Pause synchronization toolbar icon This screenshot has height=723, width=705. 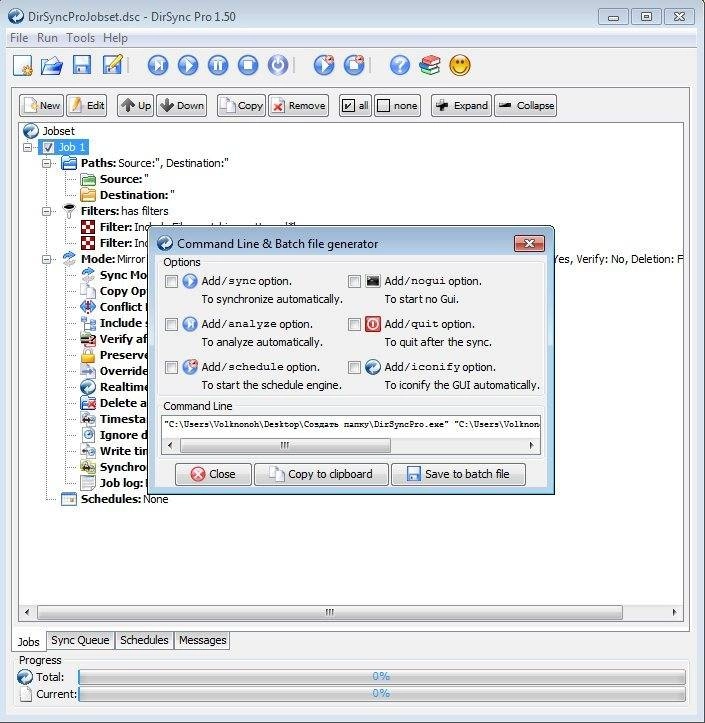218,65
